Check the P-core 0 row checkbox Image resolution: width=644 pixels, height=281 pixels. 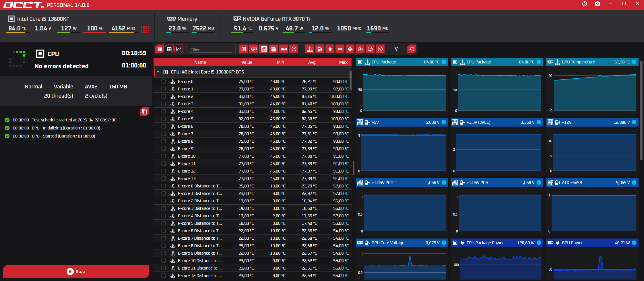(164, 82)
